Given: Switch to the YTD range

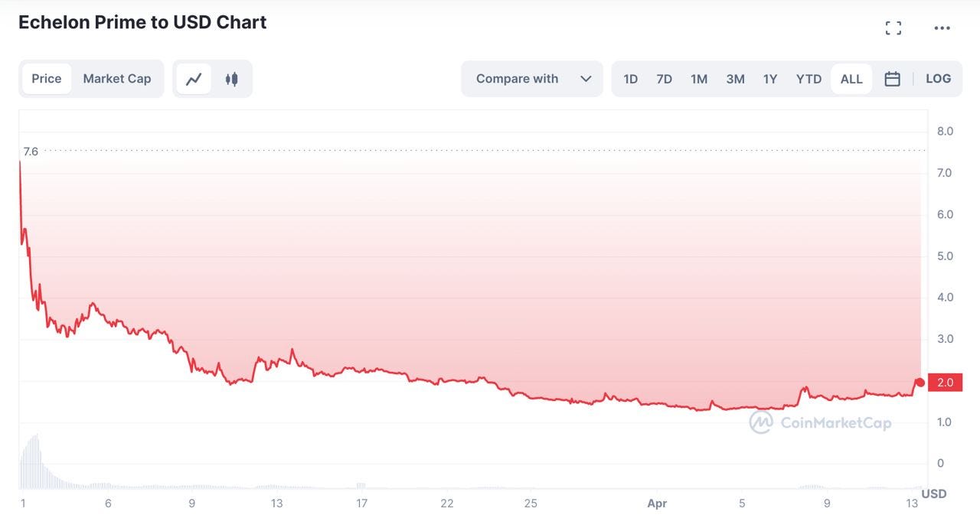Looking at the screenshot, I should (808, 78).
